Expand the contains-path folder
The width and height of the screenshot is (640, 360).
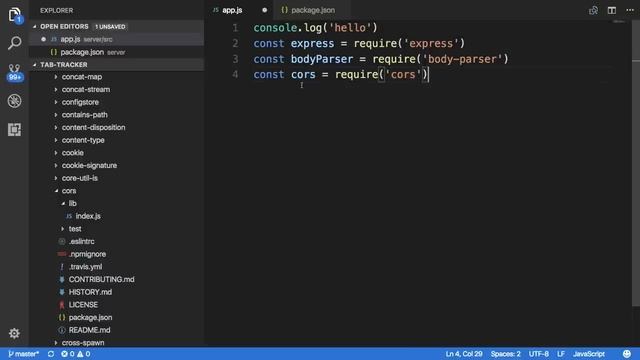click(x=84, y=115)
